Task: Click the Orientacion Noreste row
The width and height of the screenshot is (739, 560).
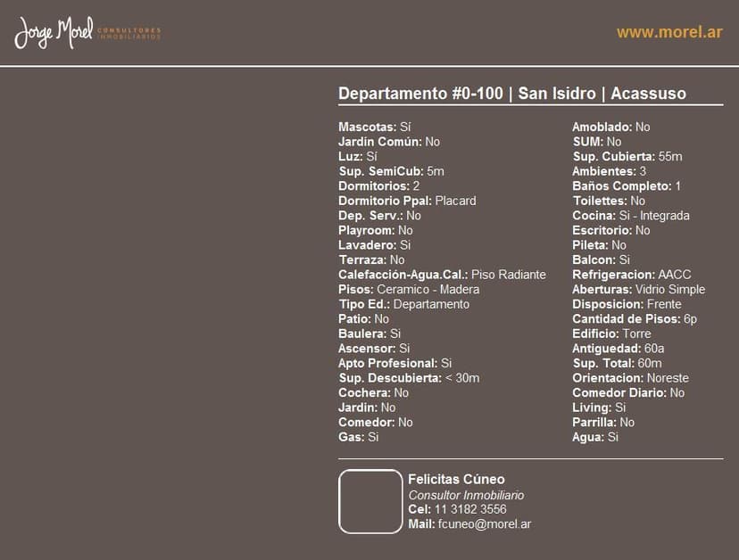Action: tap(630, 377)
